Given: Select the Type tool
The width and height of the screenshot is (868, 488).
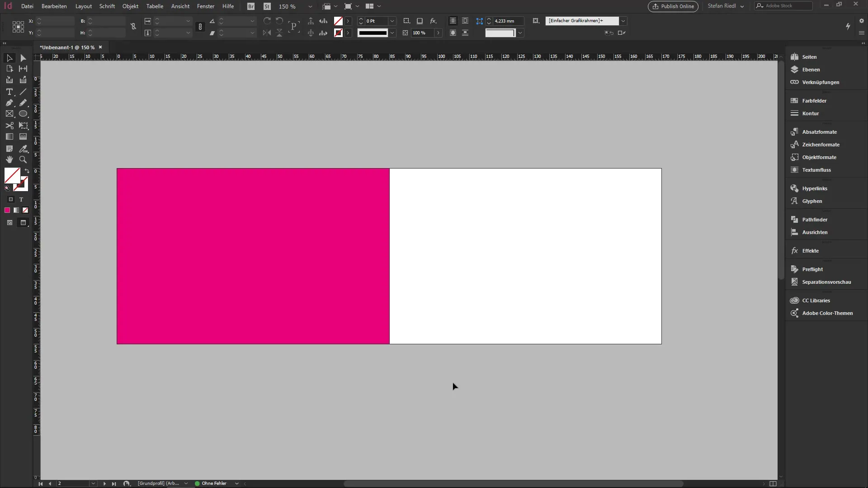Looking at the screenshot, I should [9, 92].
